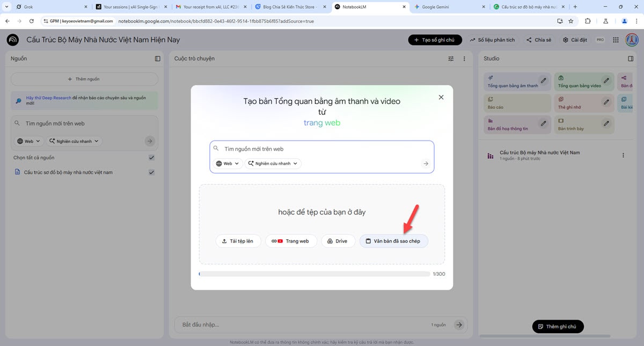Click 'Văn bản đã sao chép' button
The height and width of the screenshot is (346, 644).
pos(393,241)
